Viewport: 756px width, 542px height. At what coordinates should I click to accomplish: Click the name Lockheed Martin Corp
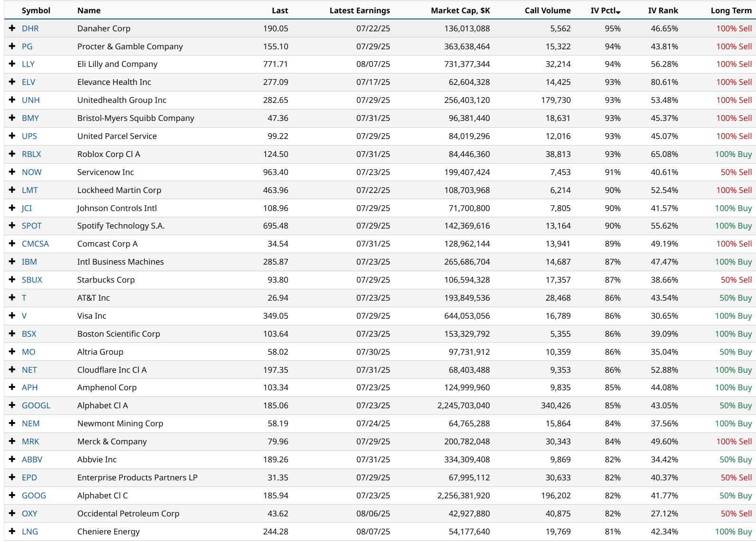click(119, 190)
